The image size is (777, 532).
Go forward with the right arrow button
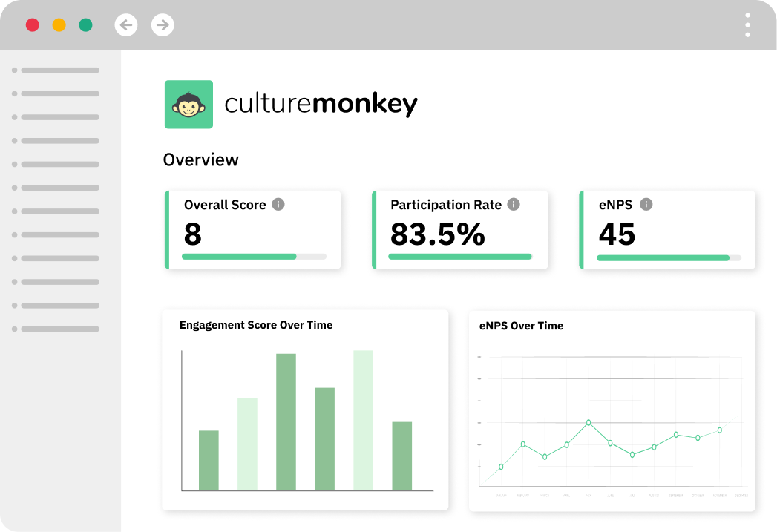pyautogui.click(x=163, y=24)
